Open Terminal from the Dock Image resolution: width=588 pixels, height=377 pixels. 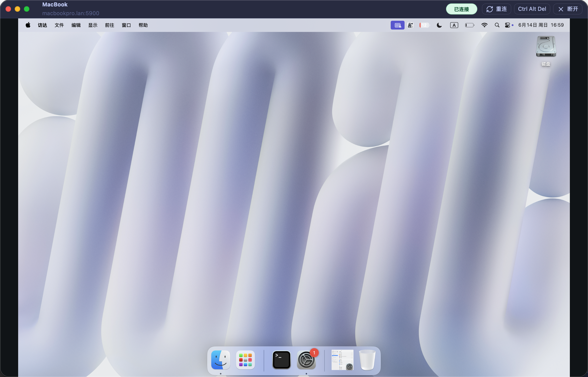tap(282, 360)
